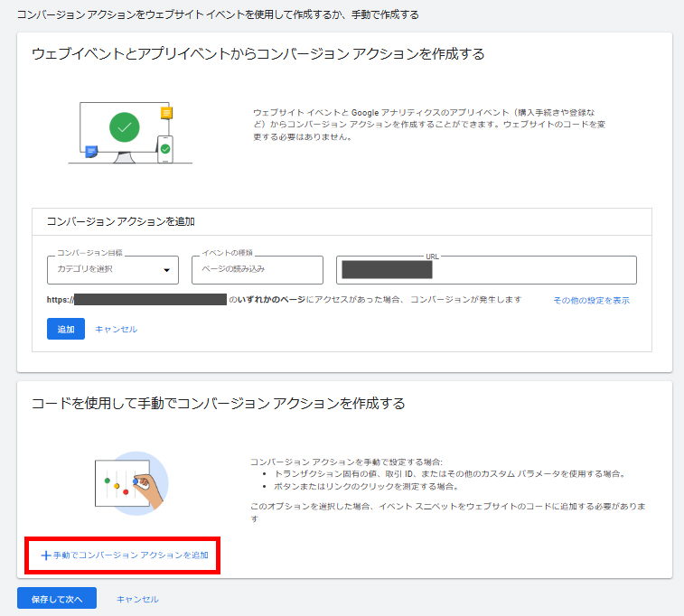Click into the URL input field
Screen dimensions: 684x616
[x=533, y=269]
